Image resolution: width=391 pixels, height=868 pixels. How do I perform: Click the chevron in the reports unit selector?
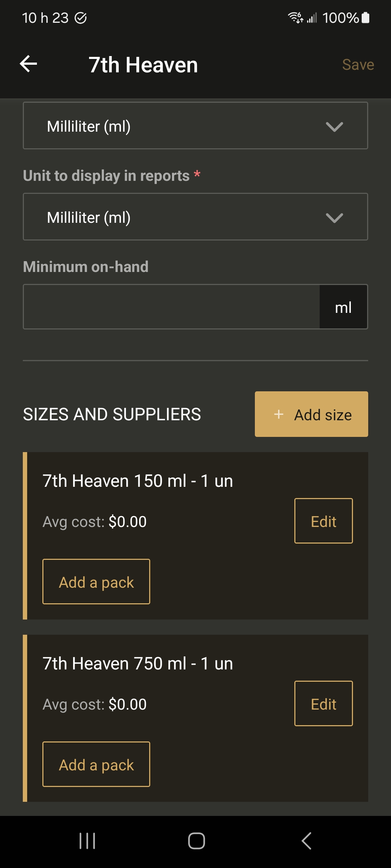[x=334, y=218]
